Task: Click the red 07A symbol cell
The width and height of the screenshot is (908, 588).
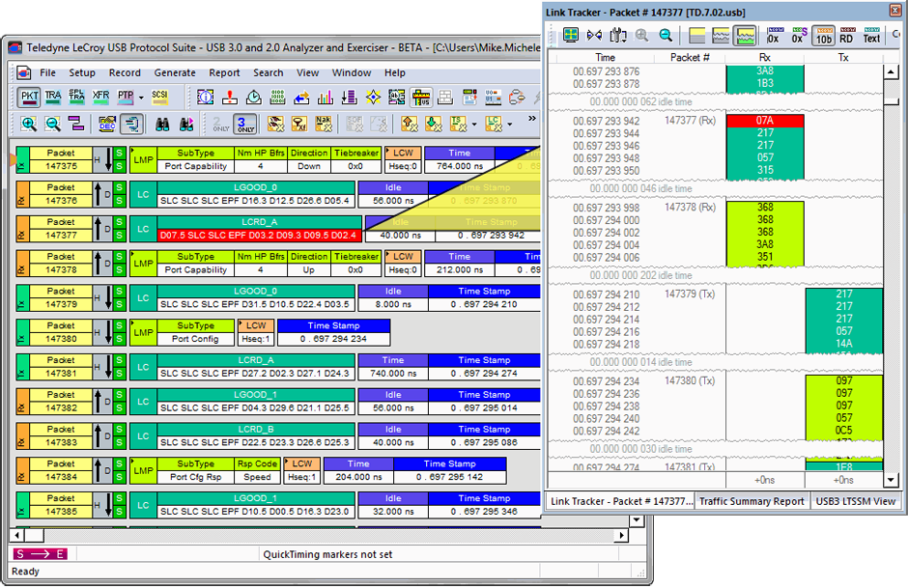Action: [765, 121]
